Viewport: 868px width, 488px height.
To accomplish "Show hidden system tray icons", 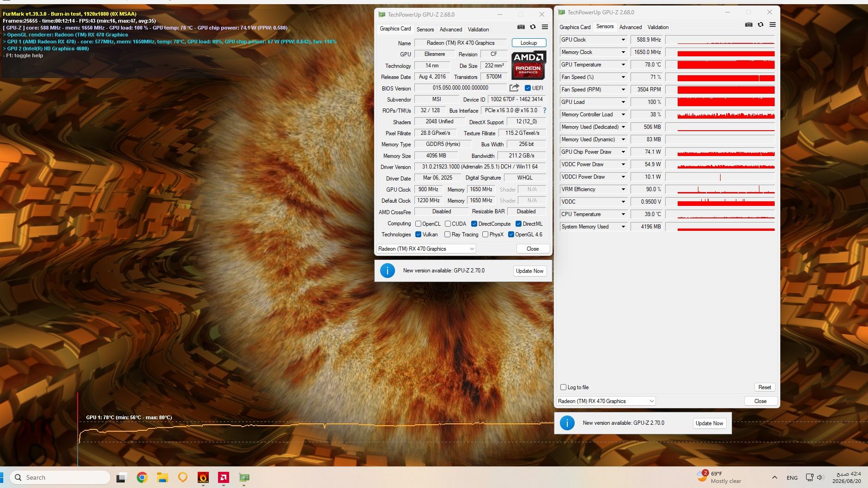I will click(774, 477).
